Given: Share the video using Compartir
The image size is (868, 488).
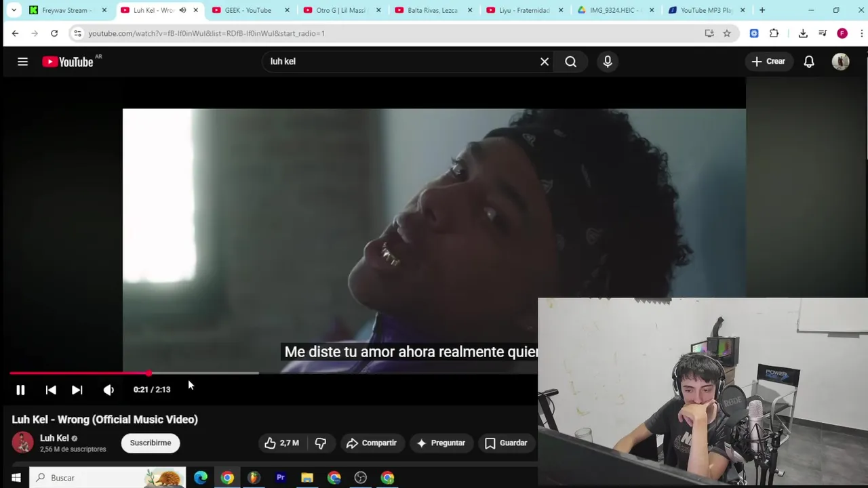Looking at the screenshot, I should coord(372,443).
